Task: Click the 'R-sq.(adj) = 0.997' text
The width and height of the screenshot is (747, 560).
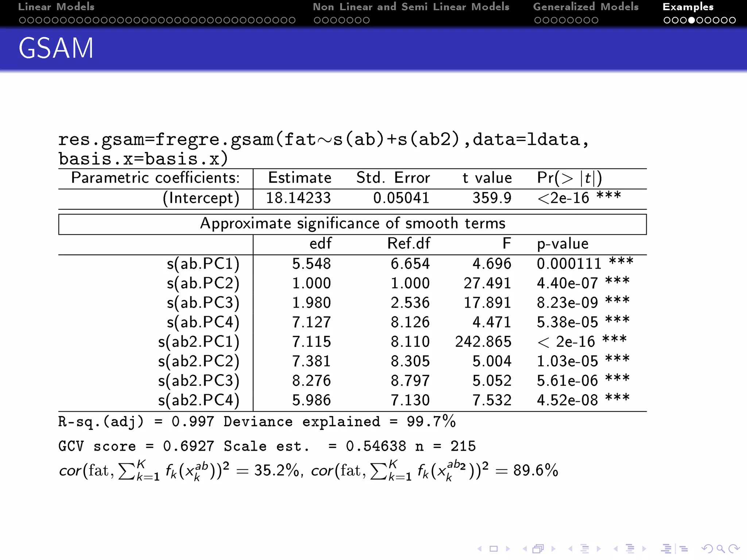Action: coord(136,422)
